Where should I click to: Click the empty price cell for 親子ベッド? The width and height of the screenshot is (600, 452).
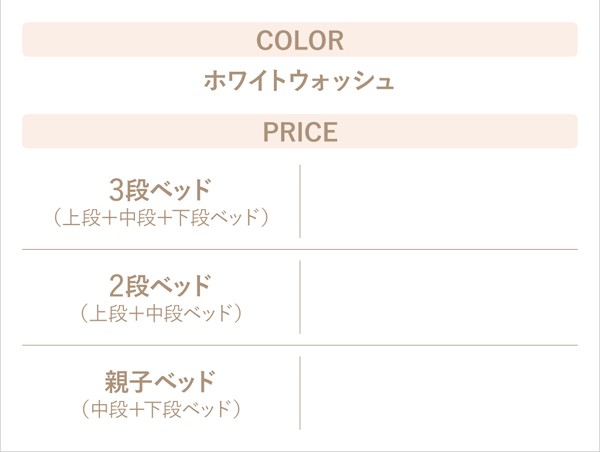click(x=439, y=393)
